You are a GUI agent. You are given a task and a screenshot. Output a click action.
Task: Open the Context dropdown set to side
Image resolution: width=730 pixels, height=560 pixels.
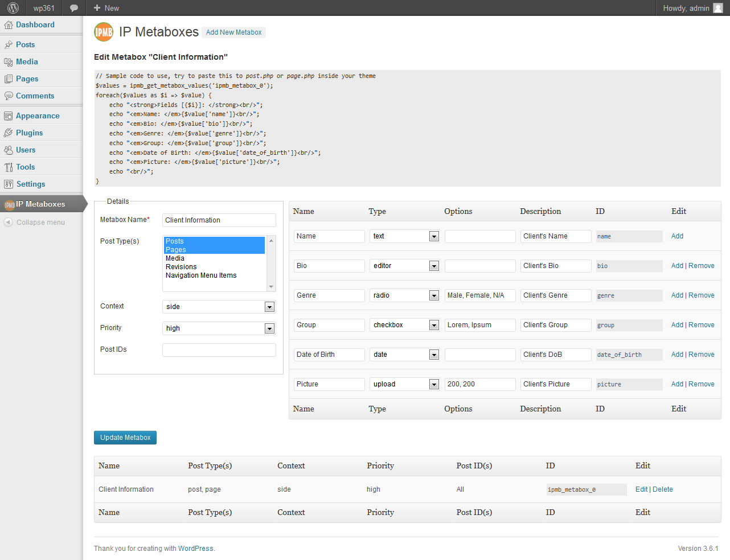point(219,307)
